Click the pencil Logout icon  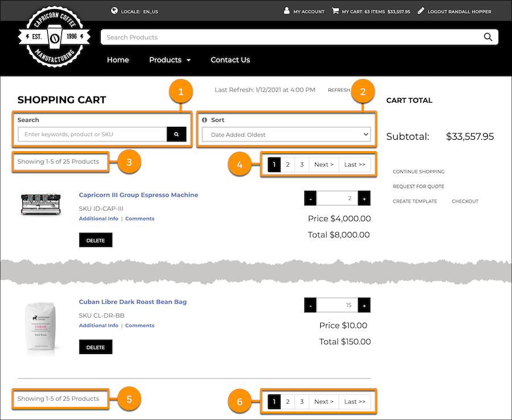(x=420, y=11)
